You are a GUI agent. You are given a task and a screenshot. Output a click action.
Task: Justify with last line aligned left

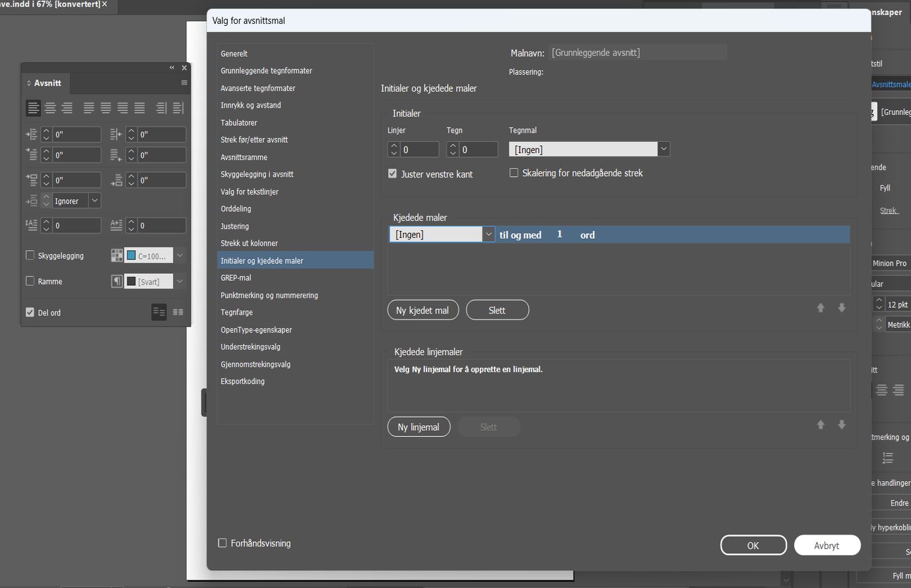tap(88, 108)
